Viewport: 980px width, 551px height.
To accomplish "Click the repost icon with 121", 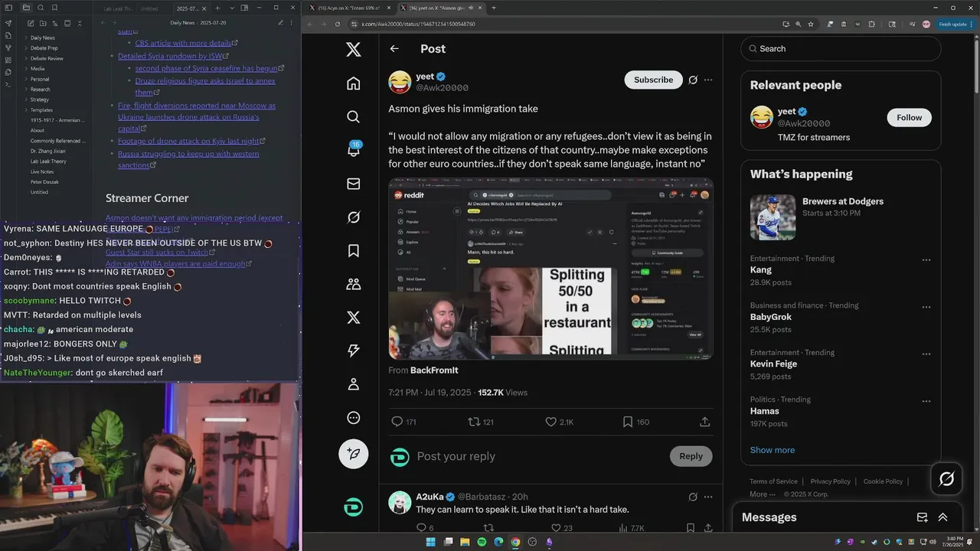I will pyautogui.click(x=474, y=422).
